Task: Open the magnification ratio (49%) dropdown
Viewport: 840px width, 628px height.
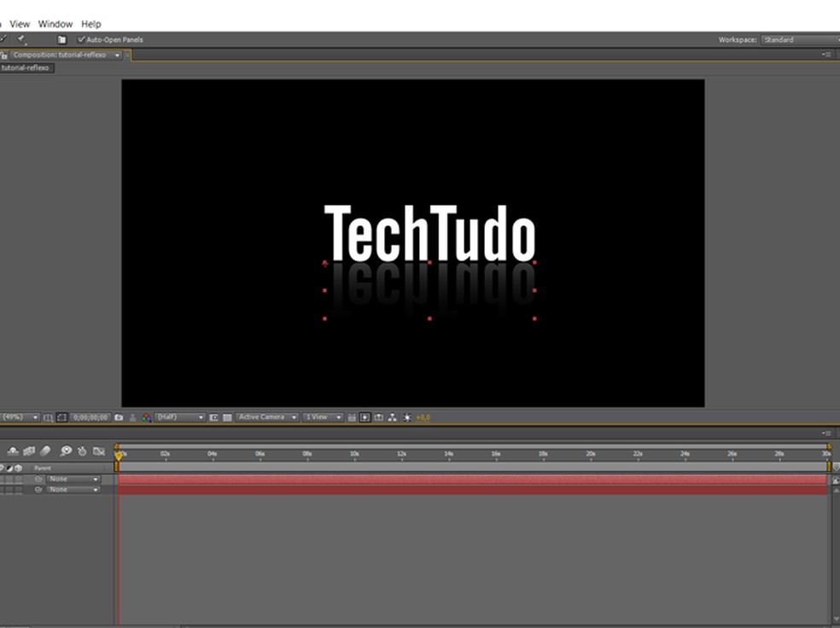Action: coord(20,417)
